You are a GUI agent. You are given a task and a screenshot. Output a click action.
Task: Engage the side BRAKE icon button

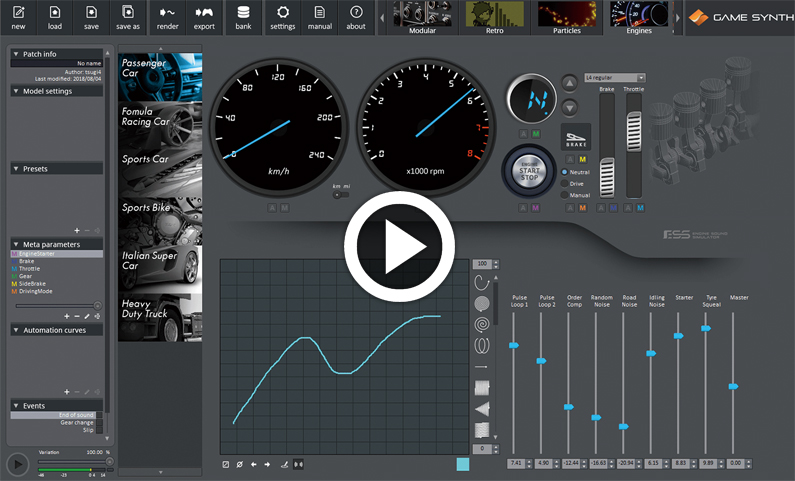click(x=575, y=137)
